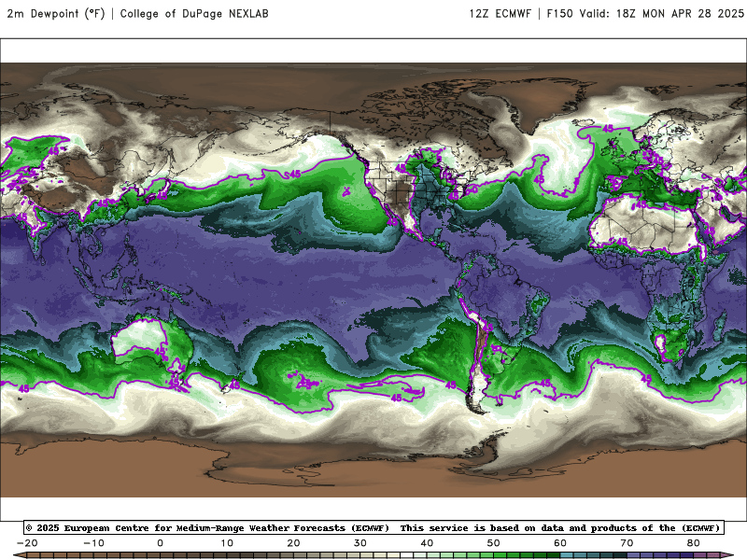Click the 70 tick label on the color scale
Viewport: 747px width, 560px height.
coord(627,543)
